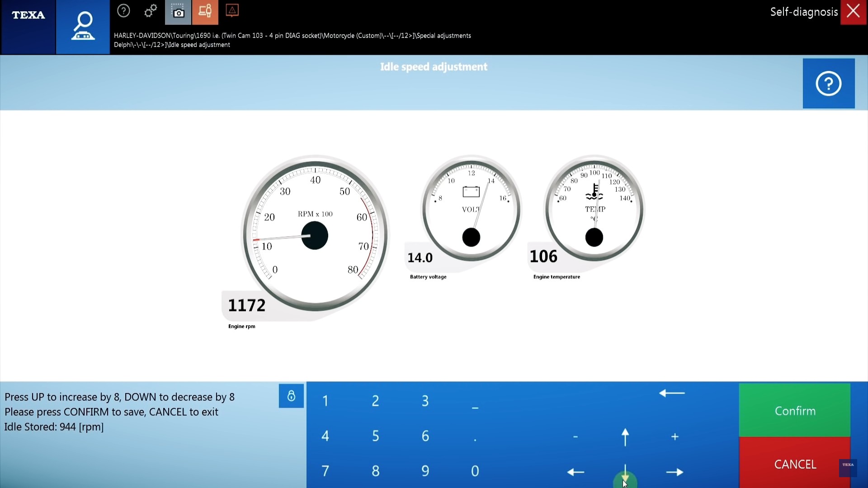Open the warning triangle errors icon

pyautogui.click(x=232, y=10)
